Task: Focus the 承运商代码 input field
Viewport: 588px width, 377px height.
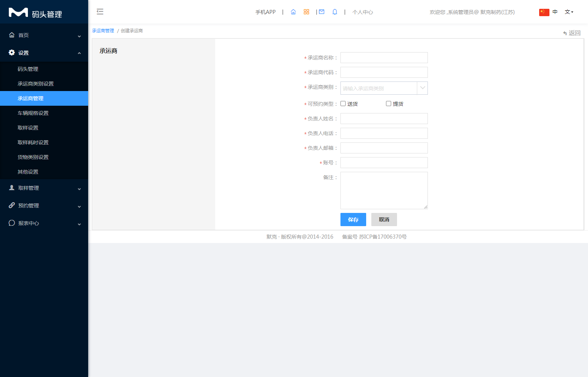Action: [x=384, y=72]
